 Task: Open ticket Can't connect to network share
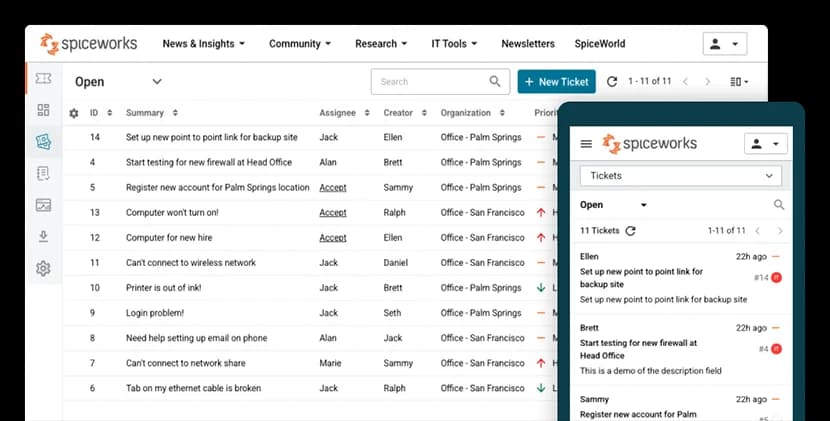tap(185, 363)
